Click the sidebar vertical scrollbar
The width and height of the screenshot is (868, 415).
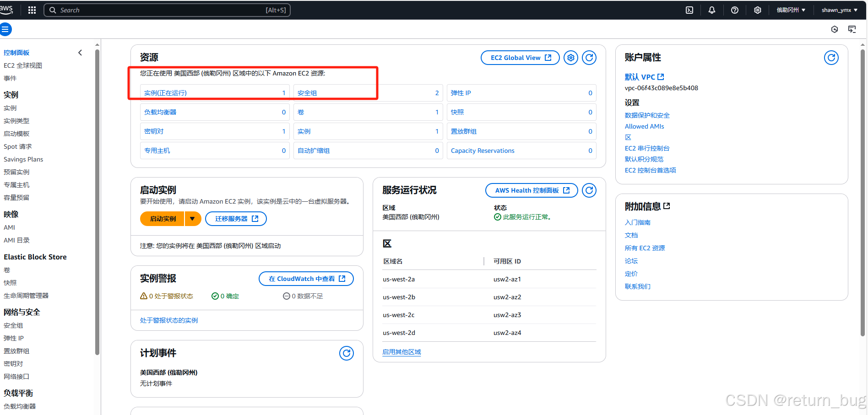pos(97,201)
